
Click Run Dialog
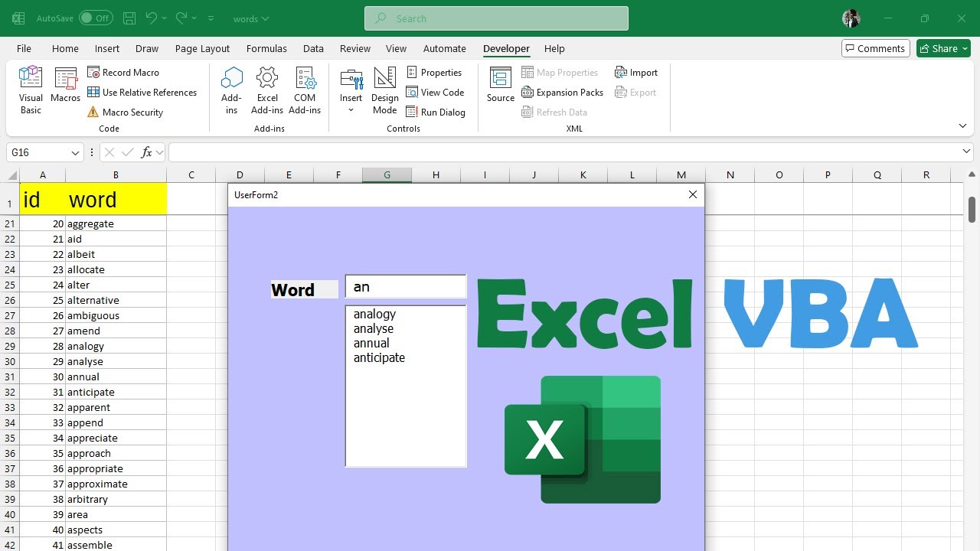pos(435,112)
